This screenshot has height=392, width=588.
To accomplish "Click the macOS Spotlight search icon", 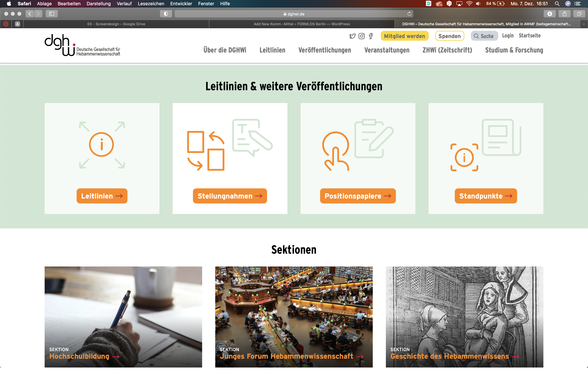I will click(x=557, y=4).
